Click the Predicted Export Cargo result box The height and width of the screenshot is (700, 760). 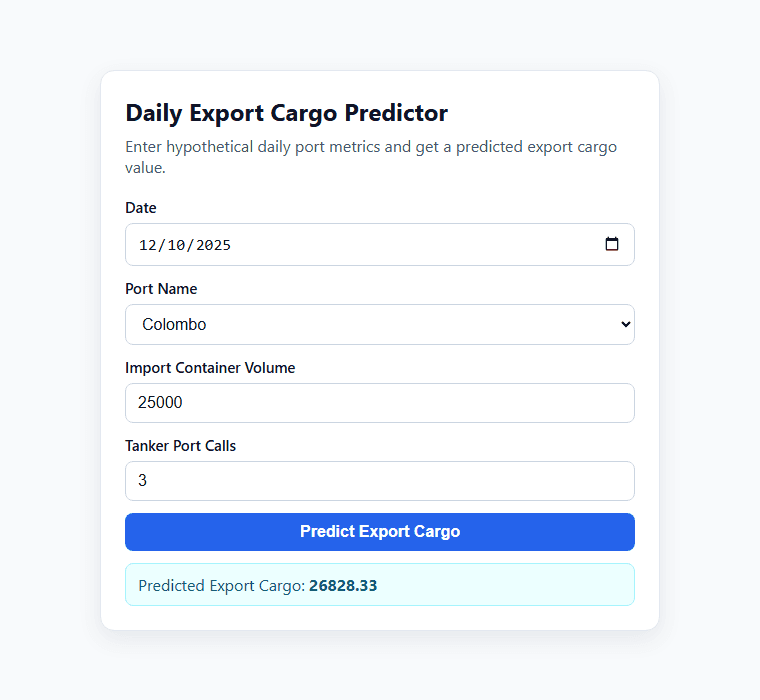pos(380,585)
